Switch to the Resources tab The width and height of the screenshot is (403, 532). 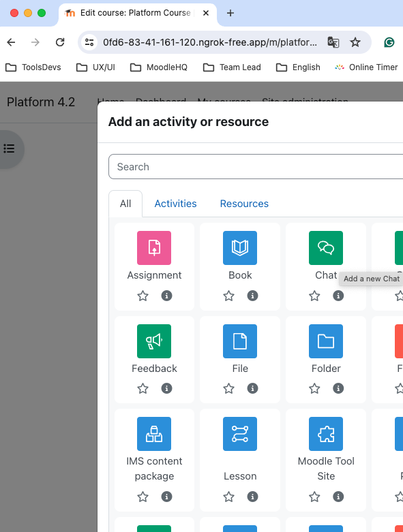(244, 204)
